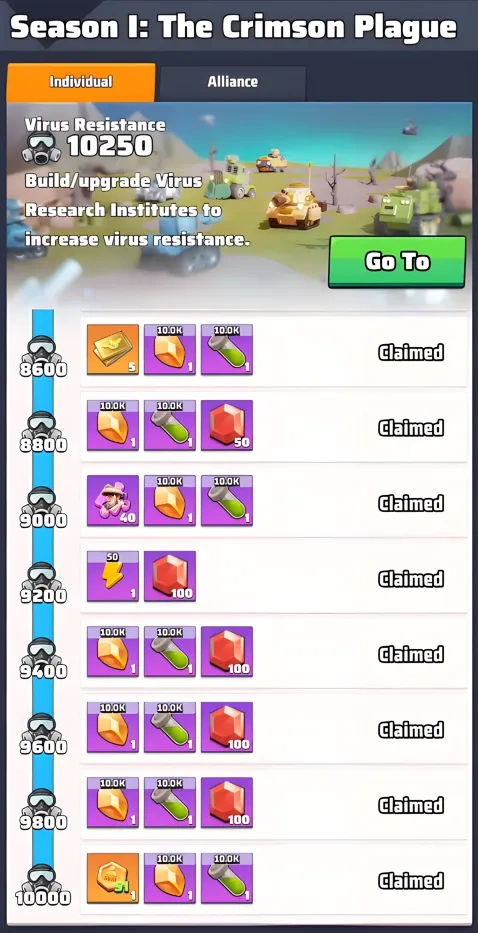Image resolution: width=478 pixels, height=933 pixels.
Task: Select the red gem 100 reward in 9200 row
Action: (170, 576)
